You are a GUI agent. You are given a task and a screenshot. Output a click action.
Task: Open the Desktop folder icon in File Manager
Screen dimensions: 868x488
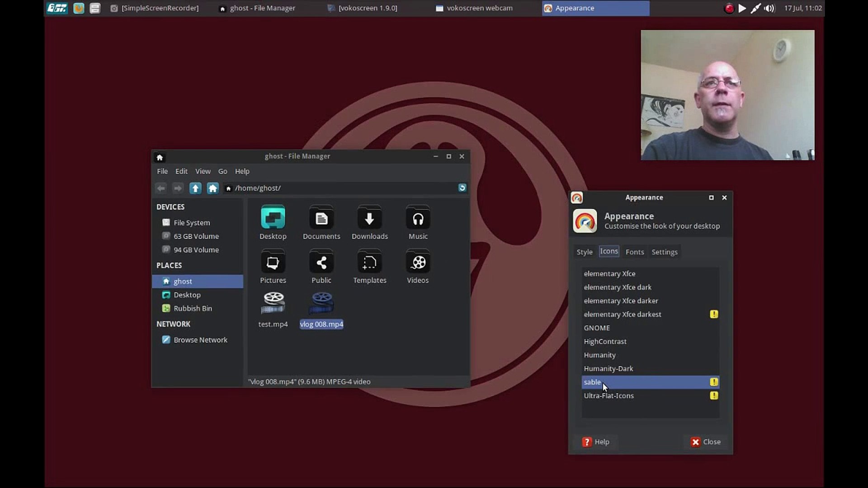273,218
